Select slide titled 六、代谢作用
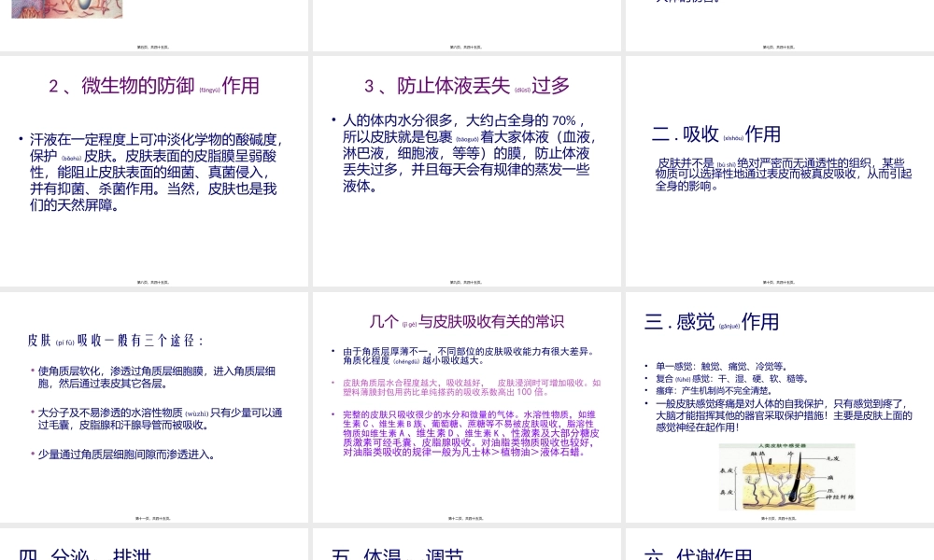This screenshot has height=560, width=934. pyautogui.click(x=776, y=546)
